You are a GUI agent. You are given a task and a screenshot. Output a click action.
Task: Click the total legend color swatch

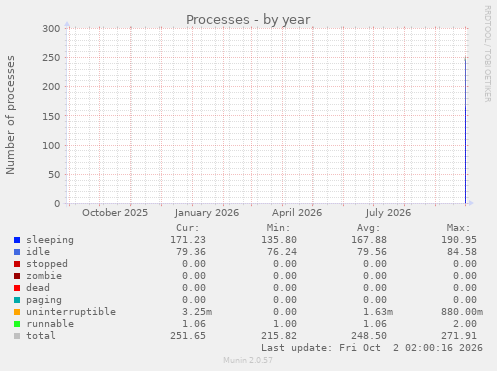tap(17, 336)
